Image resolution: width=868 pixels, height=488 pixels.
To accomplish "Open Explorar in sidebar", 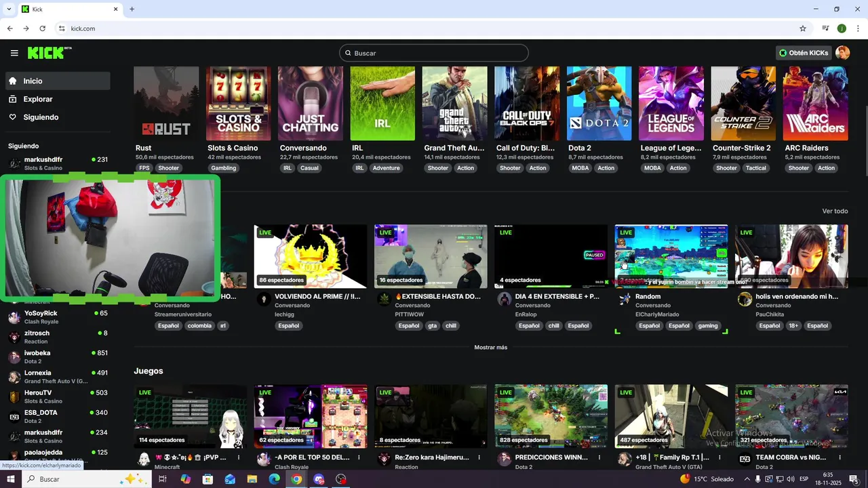I will coord(58,99).
